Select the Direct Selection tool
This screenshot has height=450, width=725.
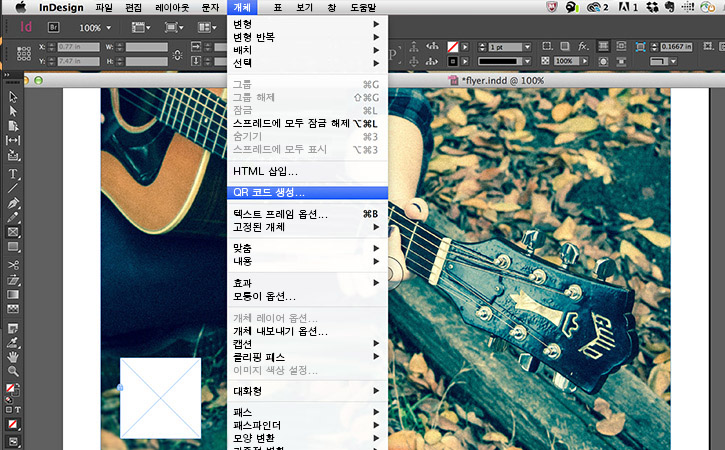pyautogui.click(x=13, y=111)
